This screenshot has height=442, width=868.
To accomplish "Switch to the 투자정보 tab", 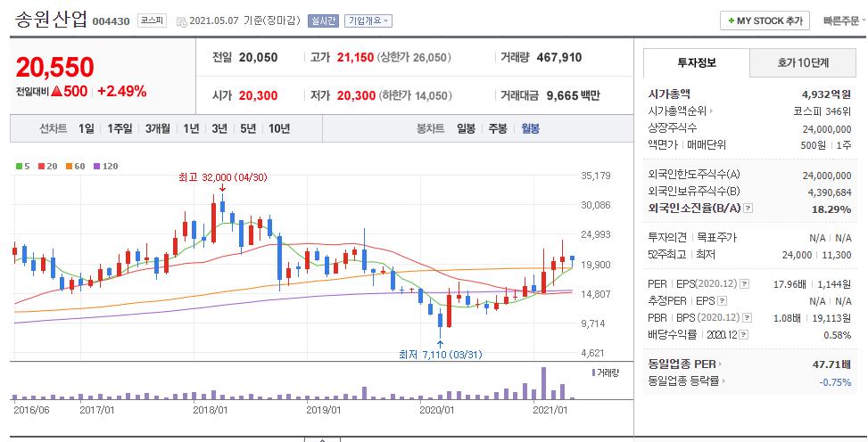I will click(697, 63).
